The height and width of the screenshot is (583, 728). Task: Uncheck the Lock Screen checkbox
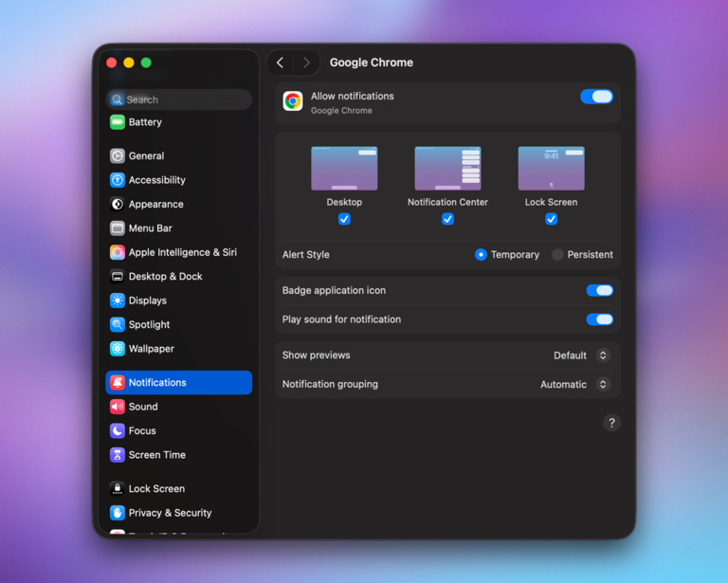(551, 219)
